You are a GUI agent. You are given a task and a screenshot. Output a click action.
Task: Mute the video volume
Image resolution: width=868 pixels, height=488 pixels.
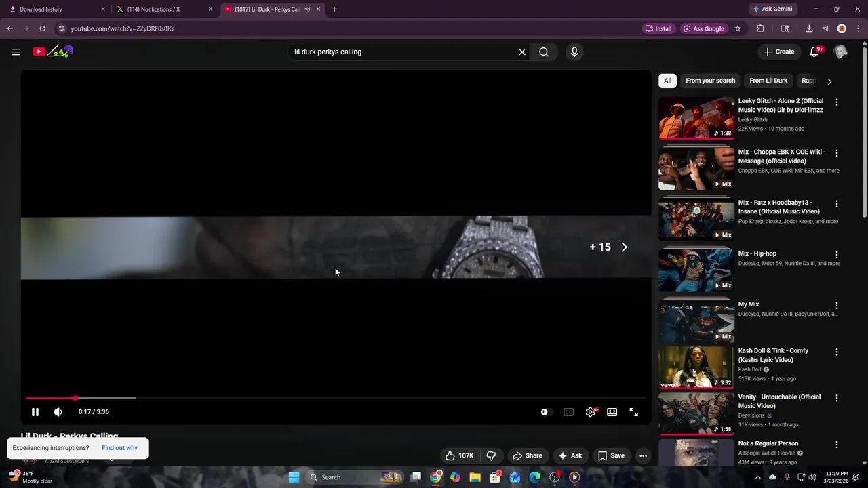[58, 411]
